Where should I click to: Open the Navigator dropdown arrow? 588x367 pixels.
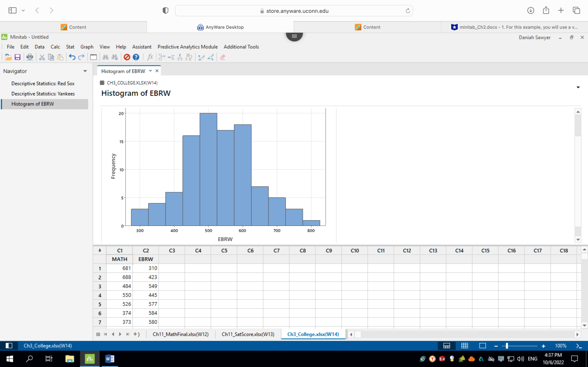[x=85, y=71]
